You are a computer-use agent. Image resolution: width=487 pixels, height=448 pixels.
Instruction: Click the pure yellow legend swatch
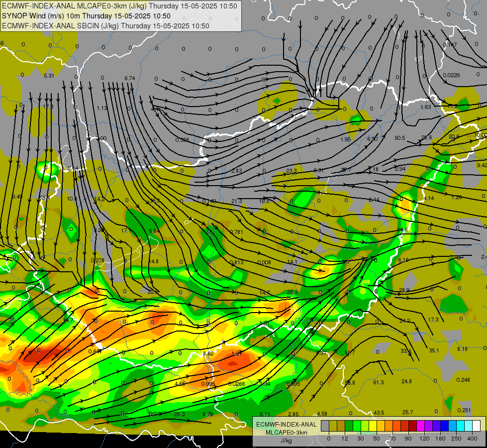373,426
